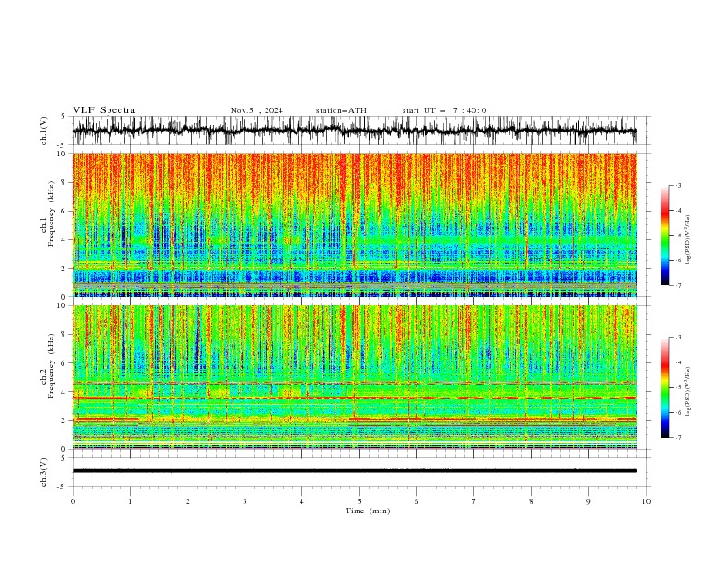Click the "-7" tick on ch.2 colorbar
Image resolution: width=728 pixels, height=563 pixels.
(677, 438)
